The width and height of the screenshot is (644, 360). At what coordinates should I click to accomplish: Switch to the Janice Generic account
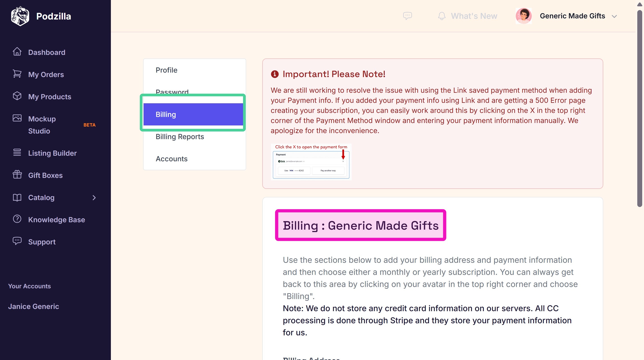34,306
